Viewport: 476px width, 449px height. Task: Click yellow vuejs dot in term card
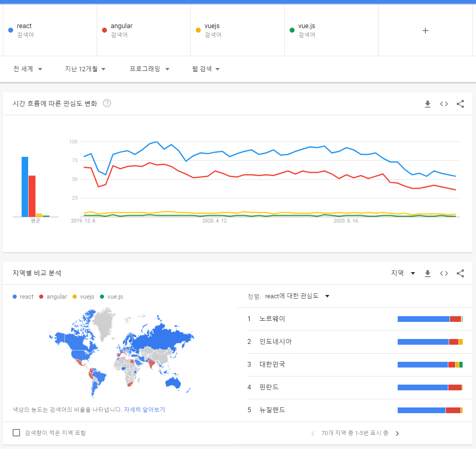tap(198, 30)
